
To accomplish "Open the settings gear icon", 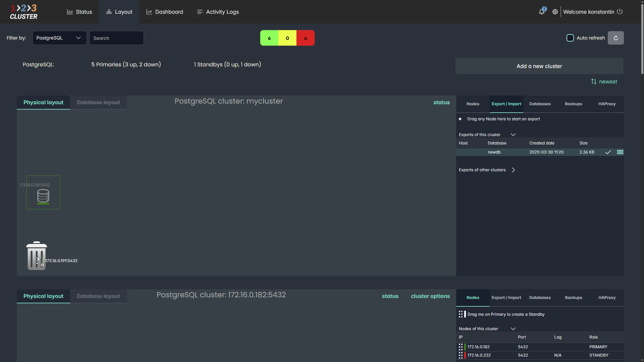I will (x=555, y=12).
